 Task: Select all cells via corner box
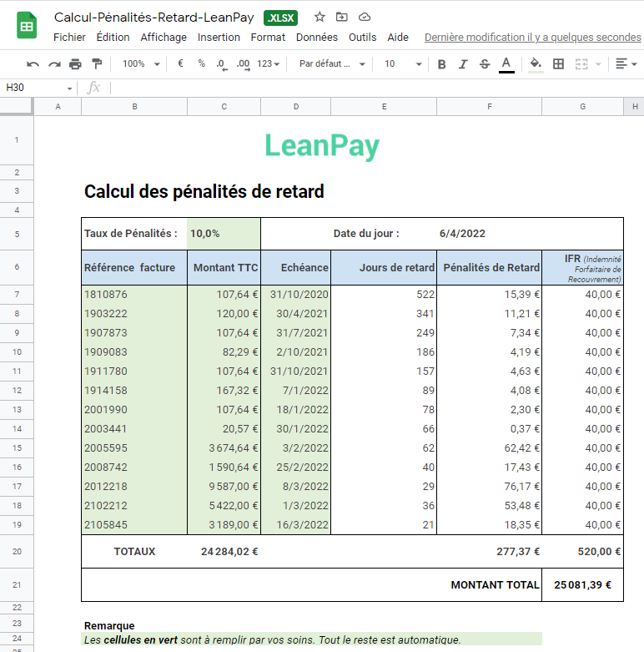tap(16, 106)
